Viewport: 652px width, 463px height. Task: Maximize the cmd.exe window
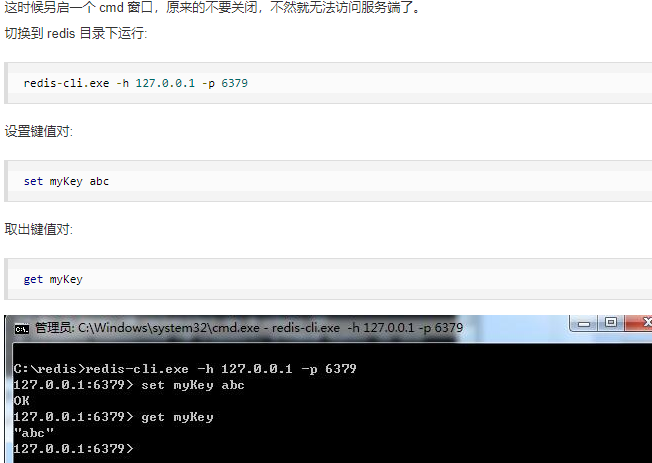(x=611, y=323)
